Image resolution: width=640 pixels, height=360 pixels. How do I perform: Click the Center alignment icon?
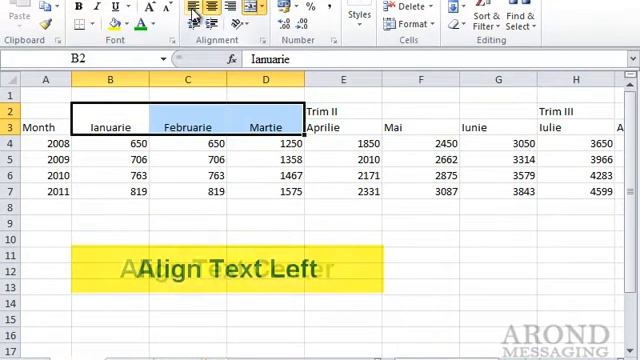[212, 6]
